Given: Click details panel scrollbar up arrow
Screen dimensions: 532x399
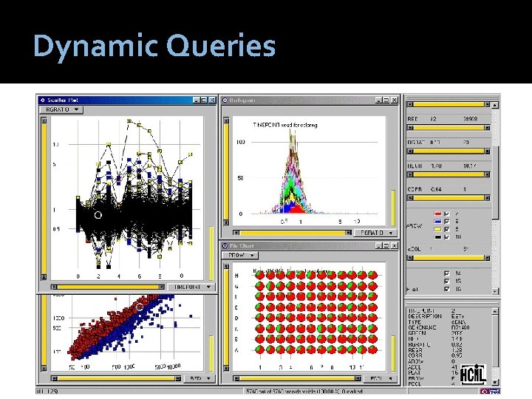Looking at the screenshot, I should 495,311.
